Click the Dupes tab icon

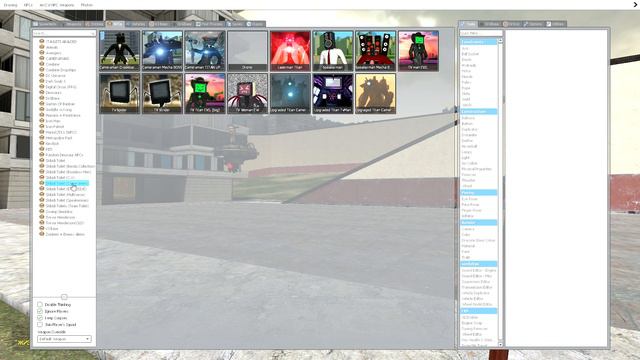click(249, 24)
